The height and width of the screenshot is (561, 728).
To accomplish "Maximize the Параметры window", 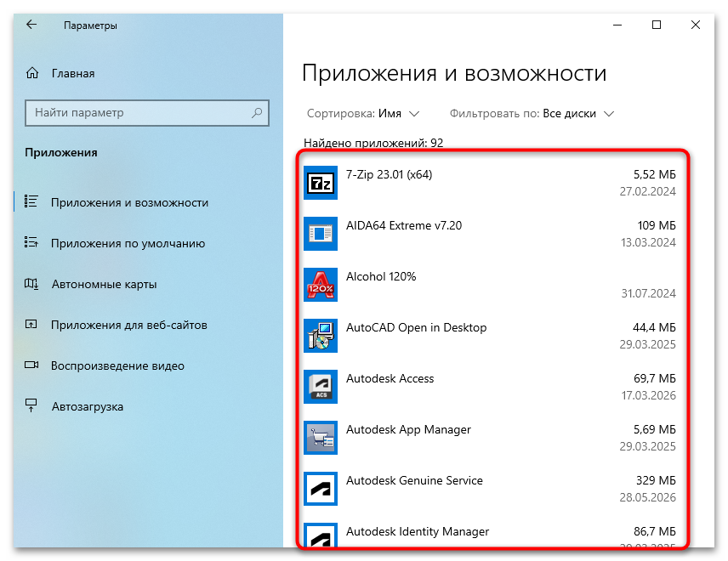I will pos(657,25).
